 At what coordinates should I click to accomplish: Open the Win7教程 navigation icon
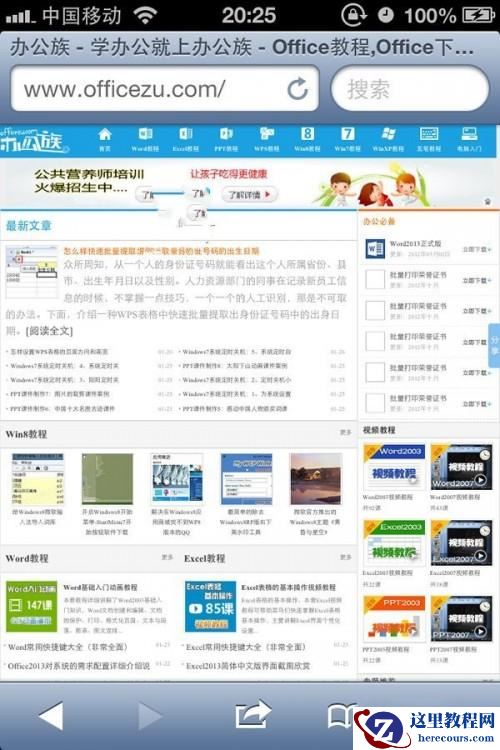[348, 139]
